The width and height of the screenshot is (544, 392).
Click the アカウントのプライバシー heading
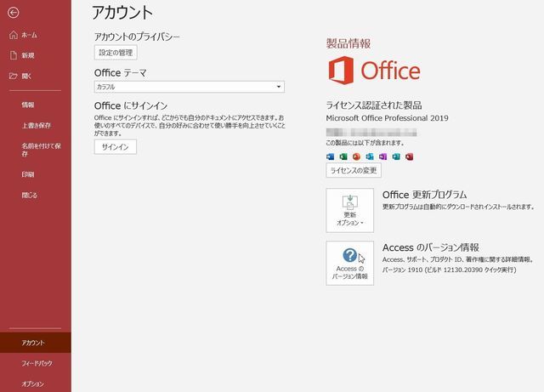137,37
